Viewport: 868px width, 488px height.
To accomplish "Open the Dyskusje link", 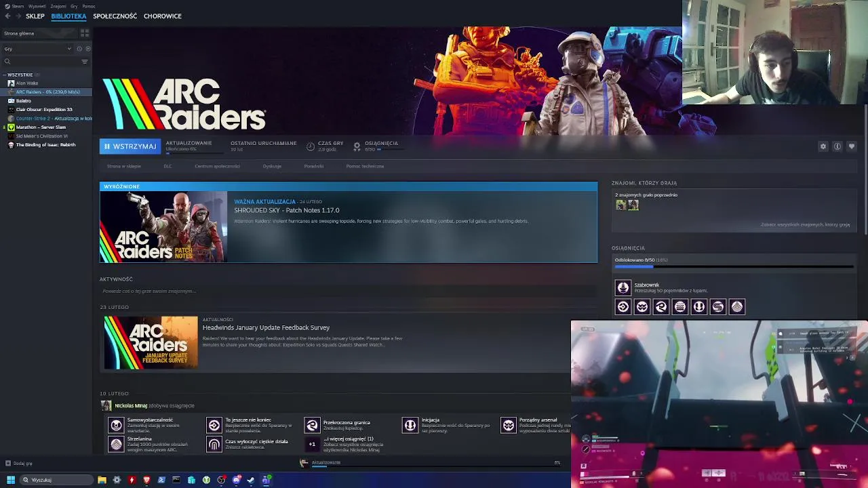I will click(272, 166).
